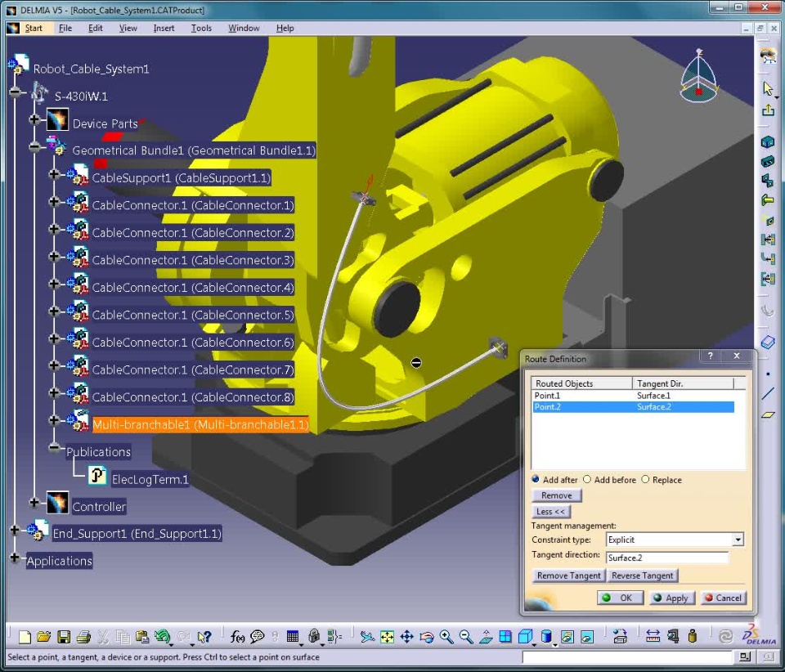Click the Fly Mode airplane icon
The width and height of the screenshot is (785, 672).
coord(367,637)
